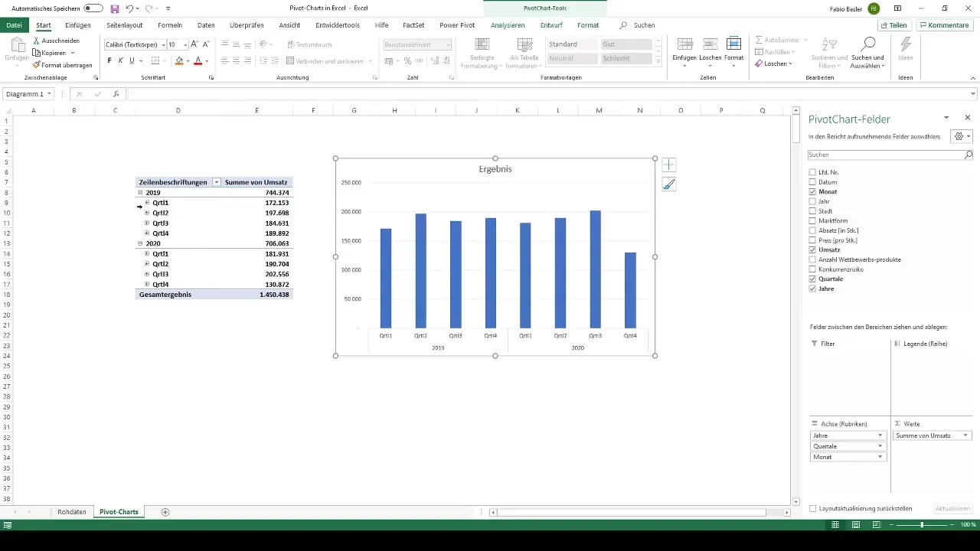The width and height of the screenshot is (980, 551).
Task: Switch to page layout view icon
Action: [x=855, y=525]
